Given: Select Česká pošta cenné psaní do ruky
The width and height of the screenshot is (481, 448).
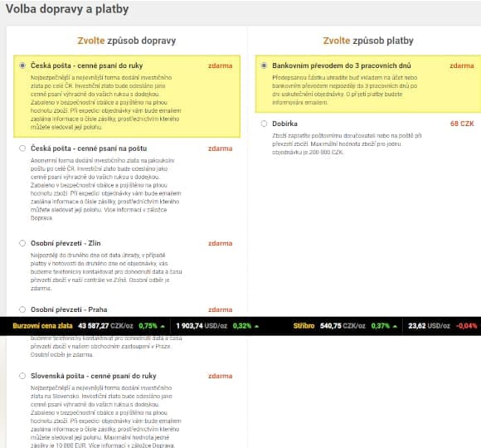Looking at the screenshot, I should (x=22, y=66).
